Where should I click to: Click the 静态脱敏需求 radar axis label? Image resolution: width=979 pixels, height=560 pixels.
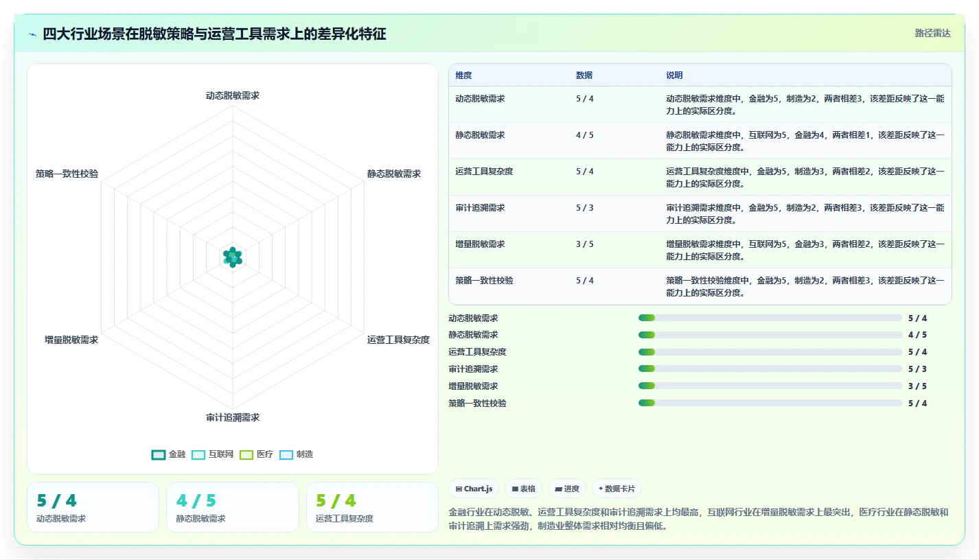click(x=394, y=174)
